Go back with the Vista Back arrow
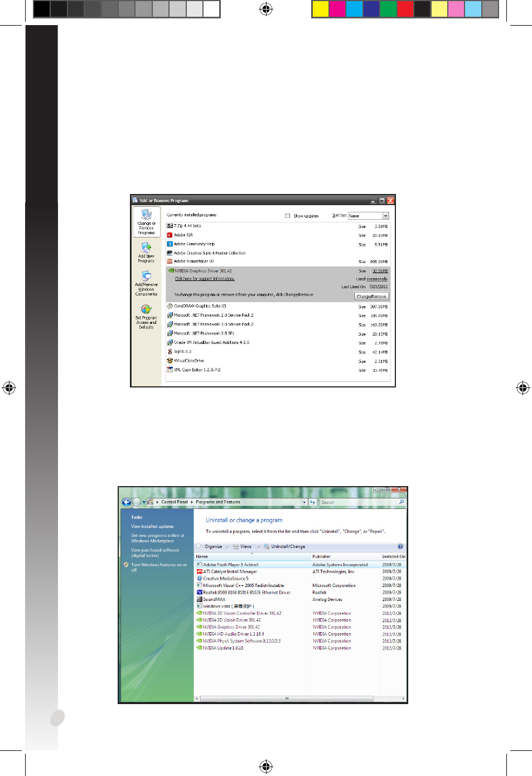The height and width of the screenshot is (776, 532). (127, 502)
